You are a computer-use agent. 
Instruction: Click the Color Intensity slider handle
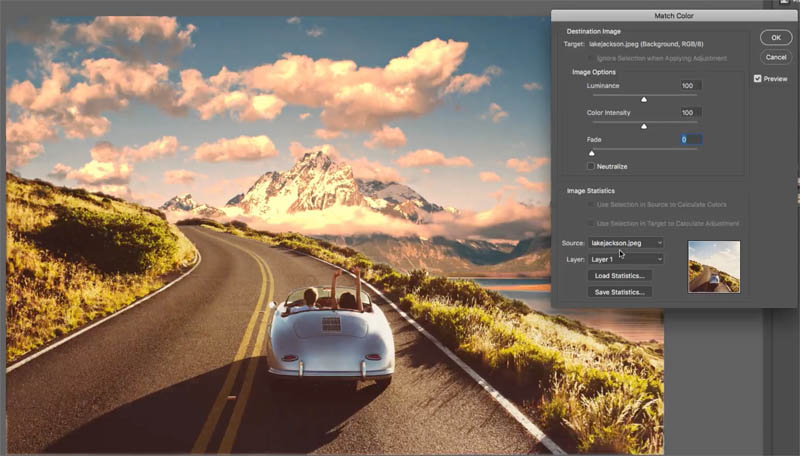[x=644, y=126]
